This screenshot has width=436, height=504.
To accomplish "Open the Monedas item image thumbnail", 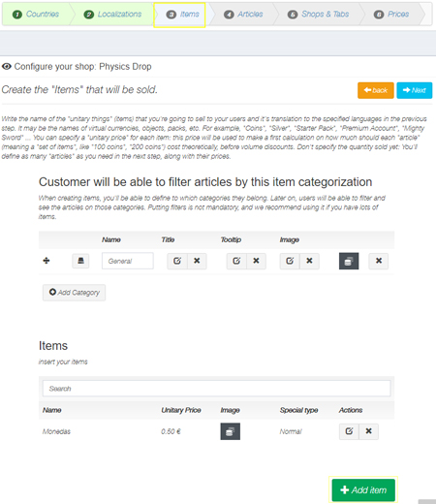I will click(x=231, y=431).
